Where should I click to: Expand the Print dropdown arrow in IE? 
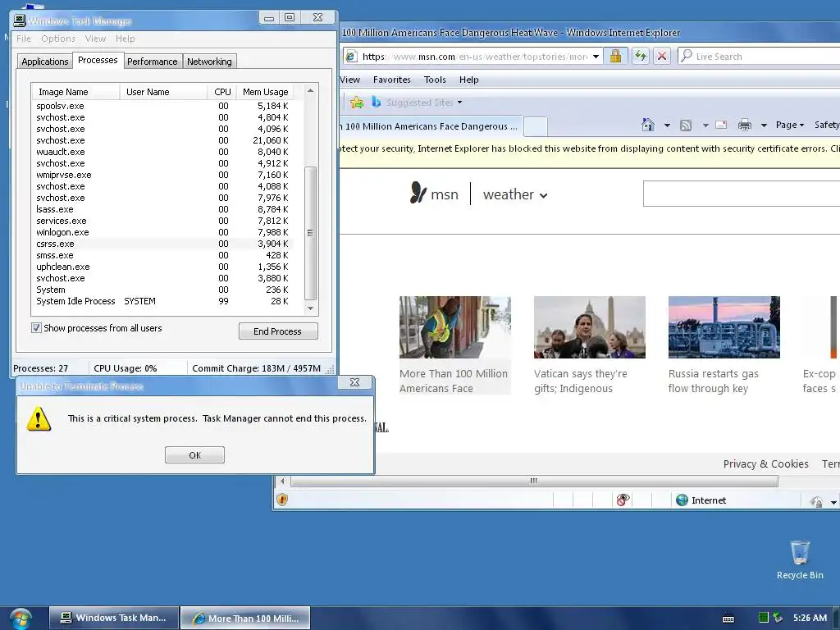tap(764, 126)
